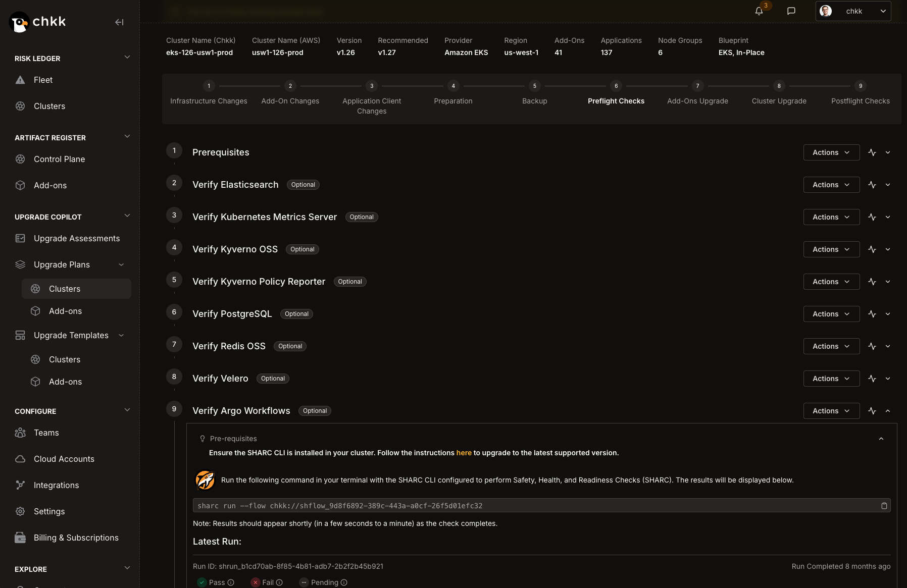Click the Pending info icon
Screen dimensions: 907x588
click(x=344, y=582)
